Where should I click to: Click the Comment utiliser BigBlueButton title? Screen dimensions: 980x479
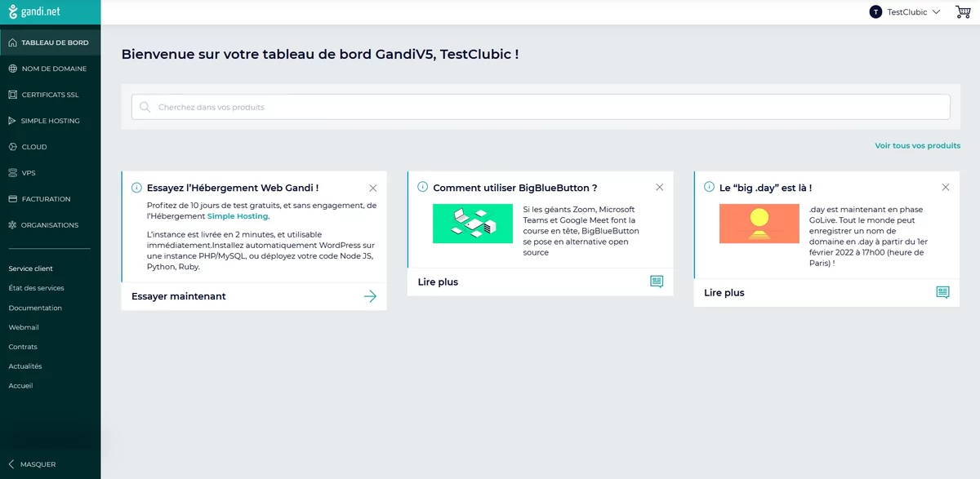click(515, 188)
